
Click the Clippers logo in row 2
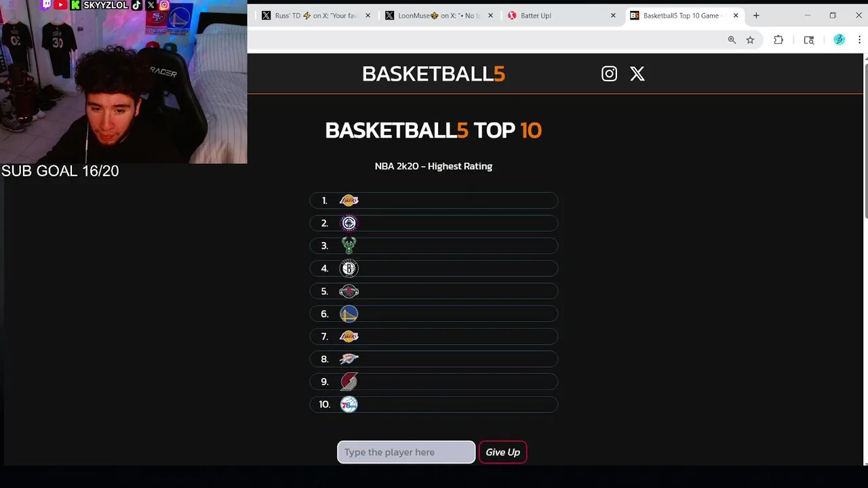pyautogui.click(x=349, y=223)
